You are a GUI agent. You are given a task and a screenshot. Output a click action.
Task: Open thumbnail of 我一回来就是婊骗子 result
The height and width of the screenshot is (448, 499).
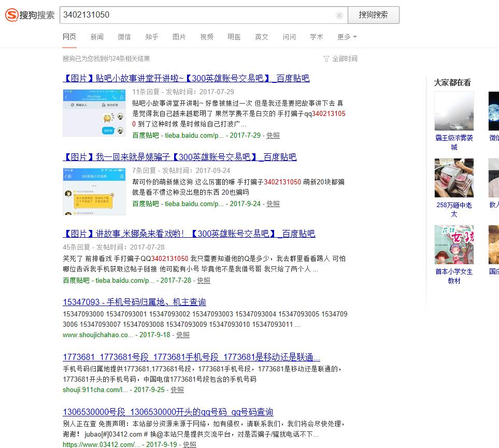tap(94, 192)
